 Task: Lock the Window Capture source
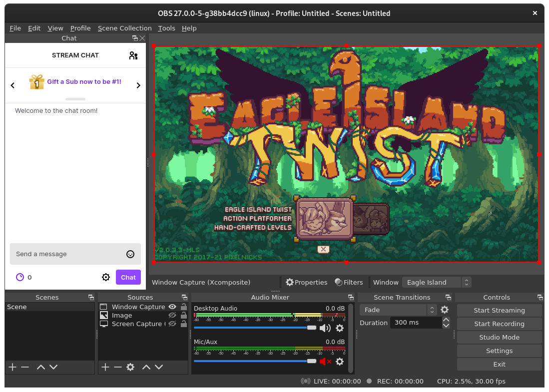point(183,307)
